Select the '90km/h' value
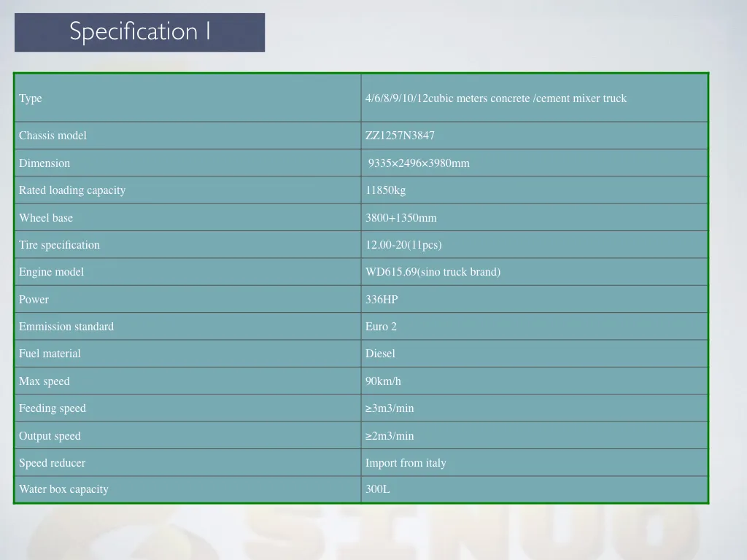The image size is (747, 560). 383,381
